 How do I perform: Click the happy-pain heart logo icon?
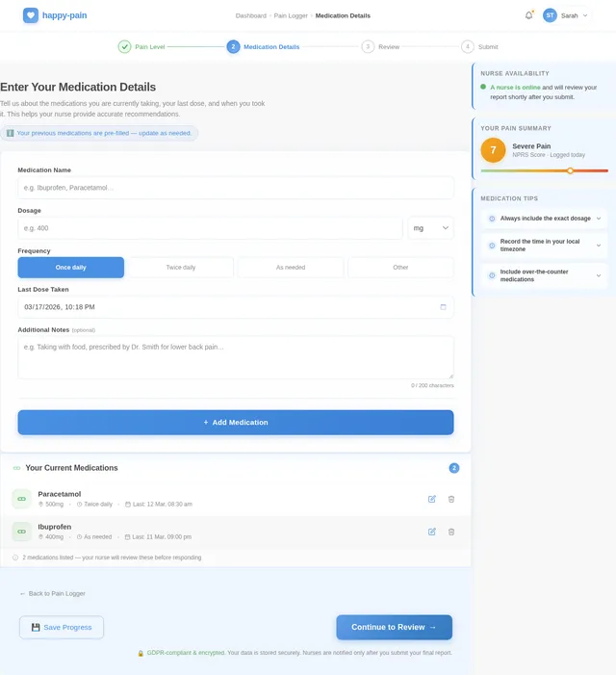31,15
